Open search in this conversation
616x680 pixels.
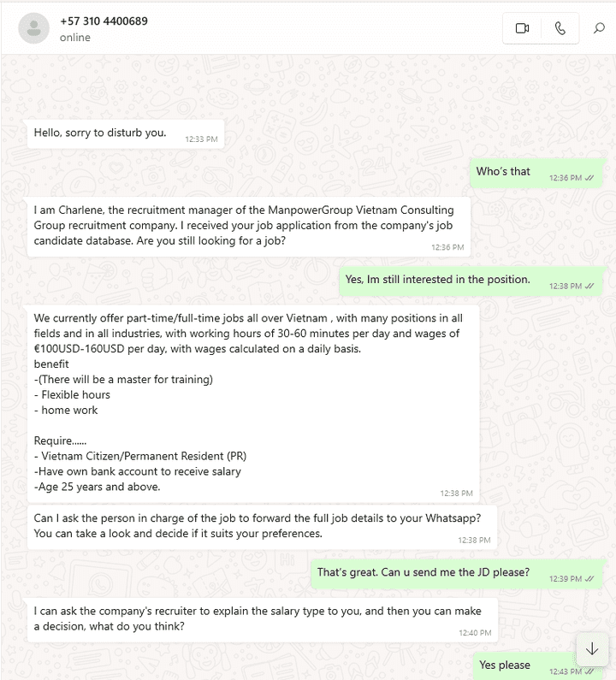point(599,28)
